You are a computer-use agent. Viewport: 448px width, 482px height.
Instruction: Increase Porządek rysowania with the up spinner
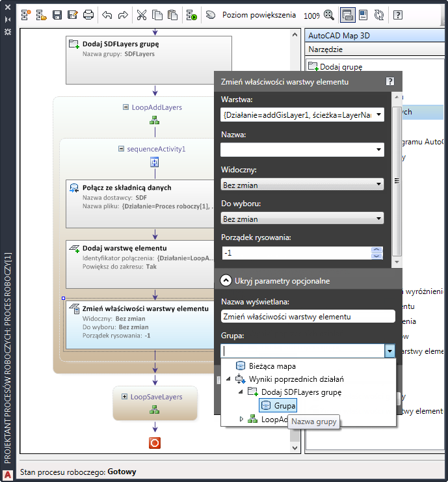tap(376, 250)
